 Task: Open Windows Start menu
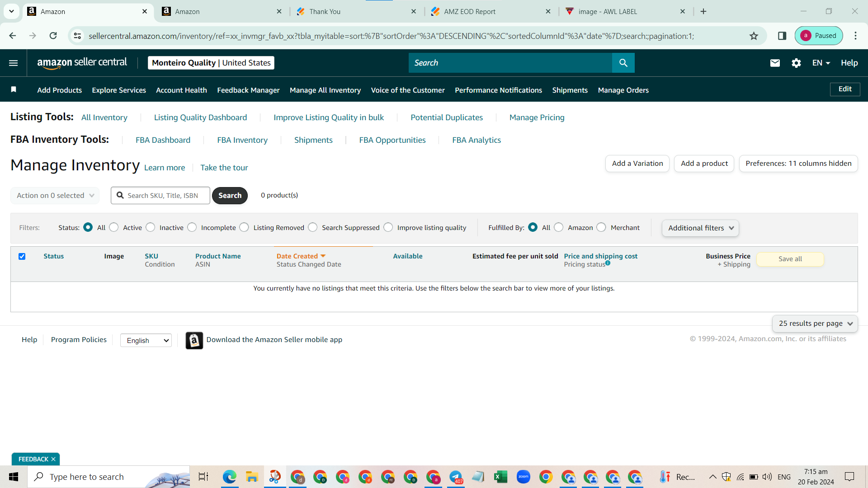click(14, 477)
